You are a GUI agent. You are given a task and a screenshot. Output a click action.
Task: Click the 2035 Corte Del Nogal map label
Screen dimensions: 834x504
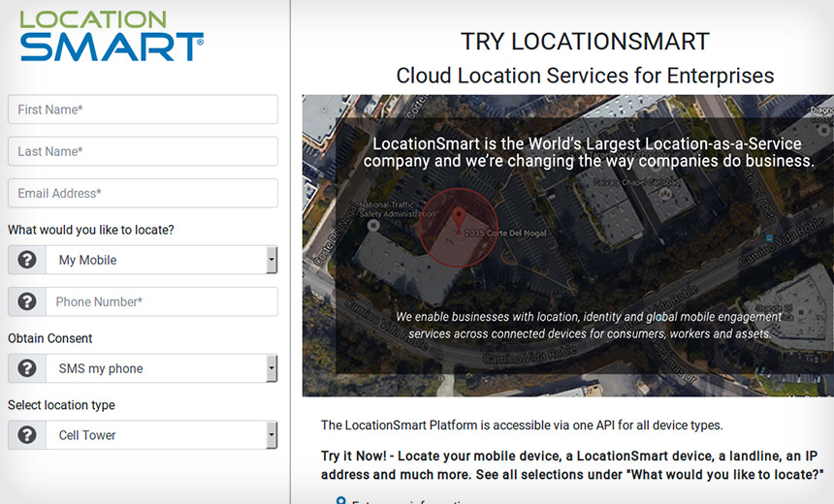pyautogui.click(x=505, y=233)
